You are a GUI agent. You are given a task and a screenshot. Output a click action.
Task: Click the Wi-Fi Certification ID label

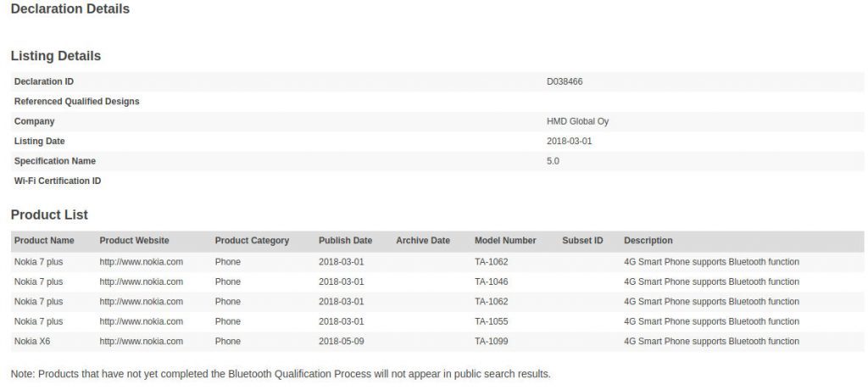pyautogui.click(x=58, y=181)
